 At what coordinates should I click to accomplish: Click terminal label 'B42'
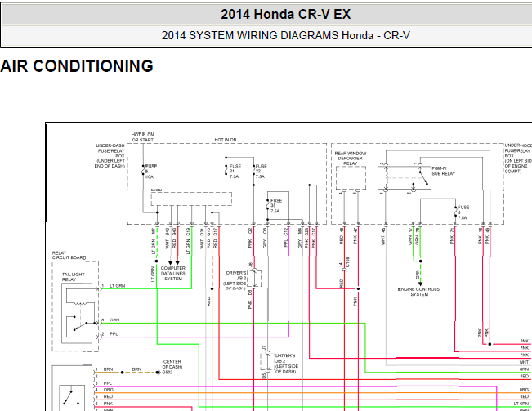tap(168, 231)
